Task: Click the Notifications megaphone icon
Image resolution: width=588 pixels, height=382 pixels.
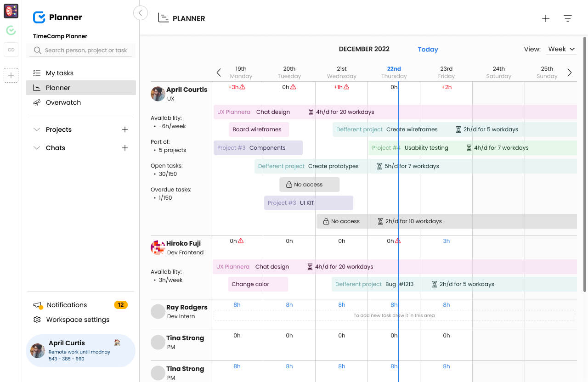Action: coord(37,305)
